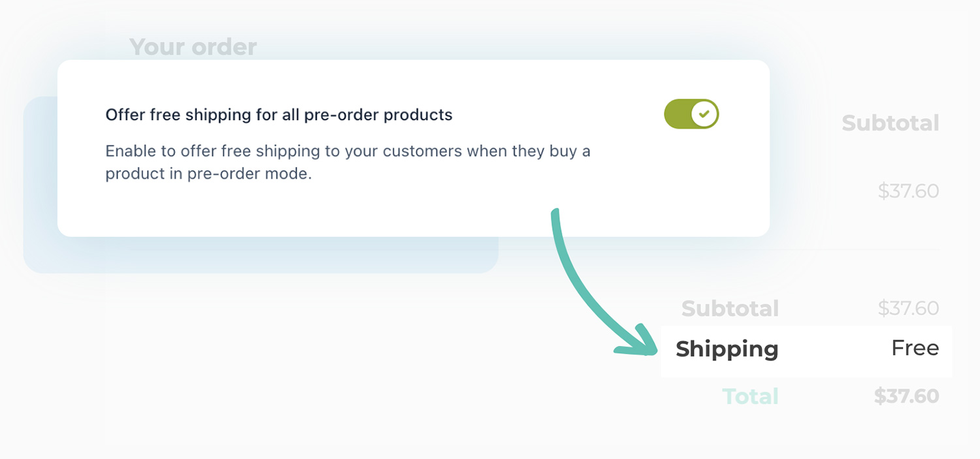980x459 pixels.
Task: Click the $37.60 subtotal amount
Action: coord(908,308)
